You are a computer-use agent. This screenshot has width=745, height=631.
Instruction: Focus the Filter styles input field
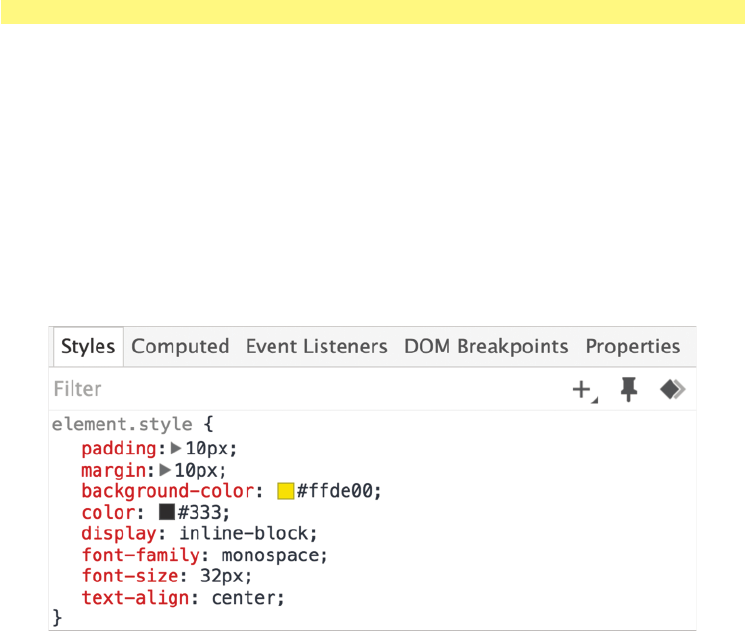pos(300,389)
